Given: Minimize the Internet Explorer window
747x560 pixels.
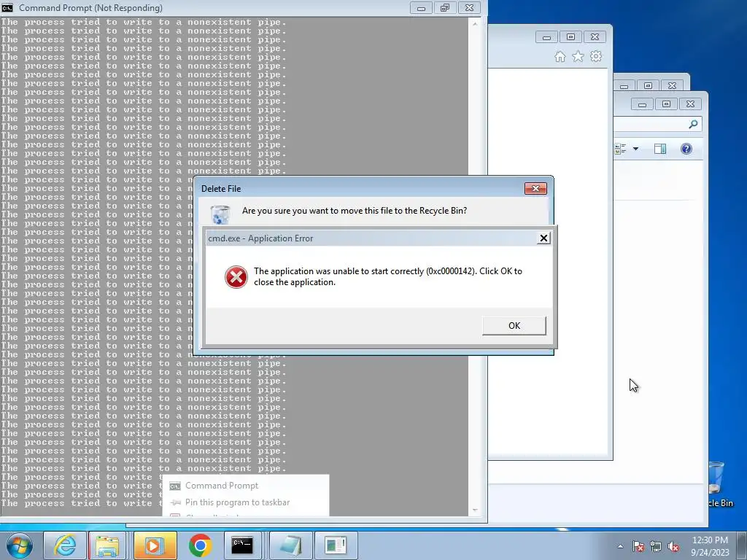Looking at the screenshot, I should click(546, 37).
